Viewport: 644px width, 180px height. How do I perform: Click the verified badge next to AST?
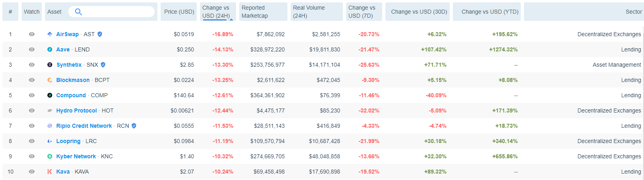coord(100,34)
